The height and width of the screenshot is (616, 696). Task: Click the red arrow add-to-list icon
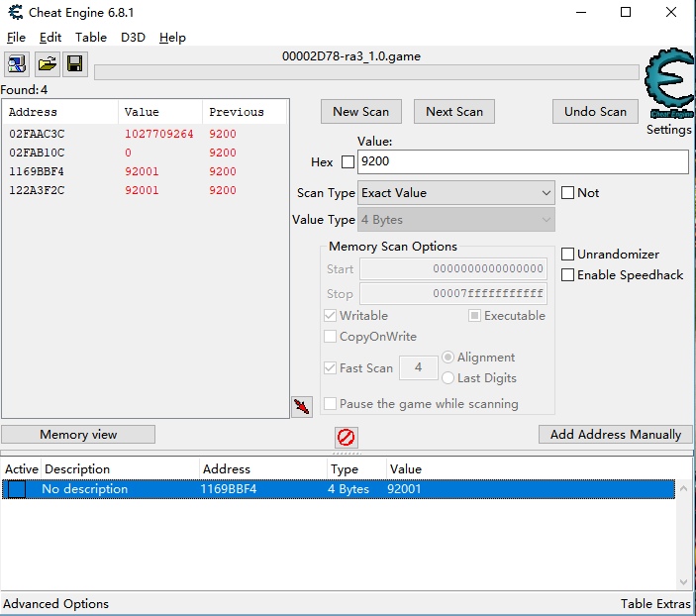[302, 407]
